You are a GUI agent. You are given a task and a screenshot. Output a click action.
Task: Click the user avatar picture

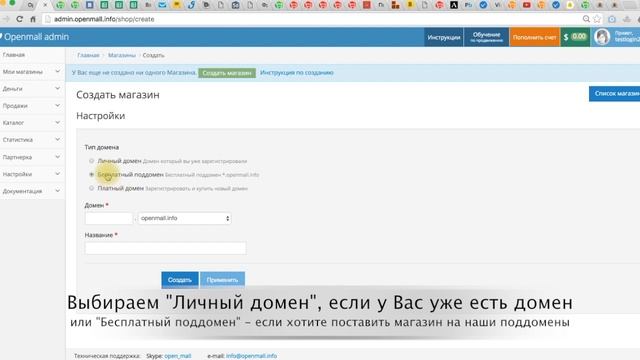(602, 37)
